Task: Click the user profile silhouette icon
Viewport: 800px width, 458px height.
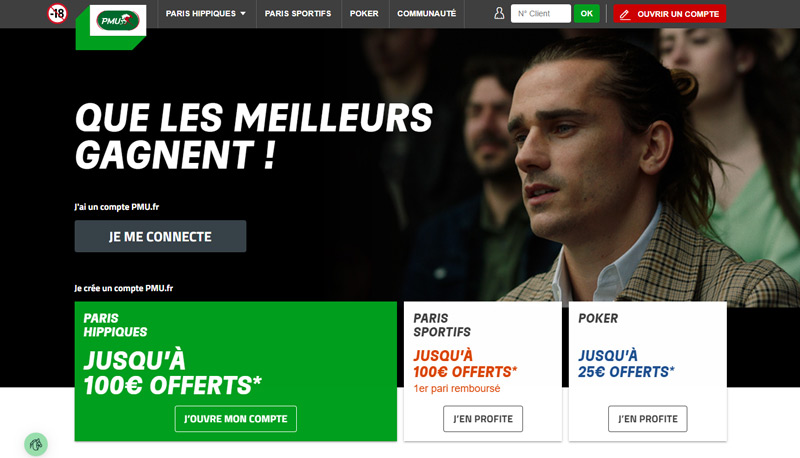Action: tap(499, 13)
